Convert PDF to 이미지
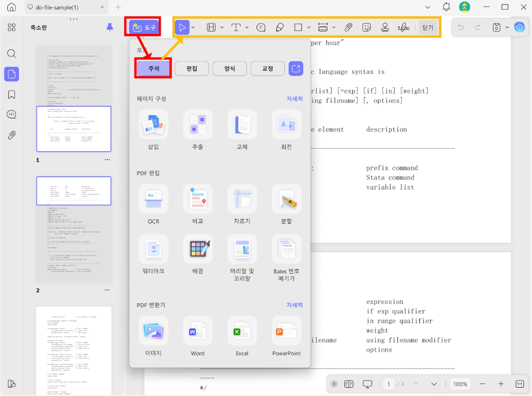The image size is (532, 396). click(153, 337)
